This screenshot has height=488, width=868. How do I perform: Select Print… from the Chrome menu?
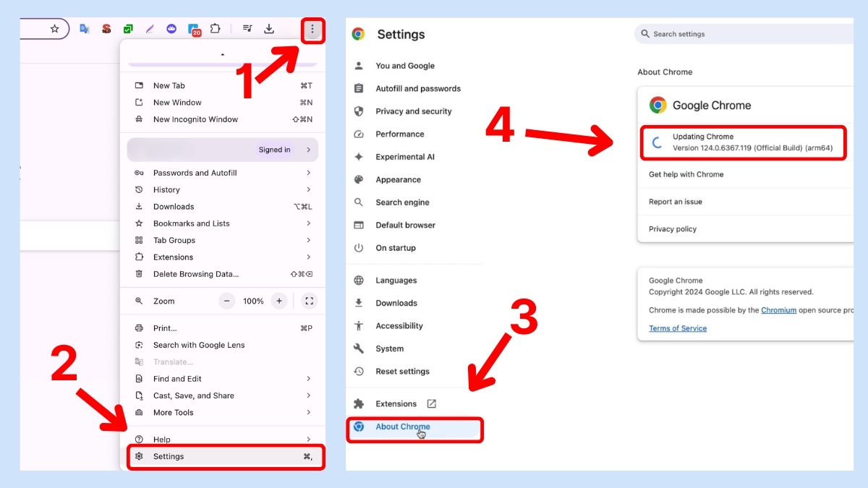[223, 328]
